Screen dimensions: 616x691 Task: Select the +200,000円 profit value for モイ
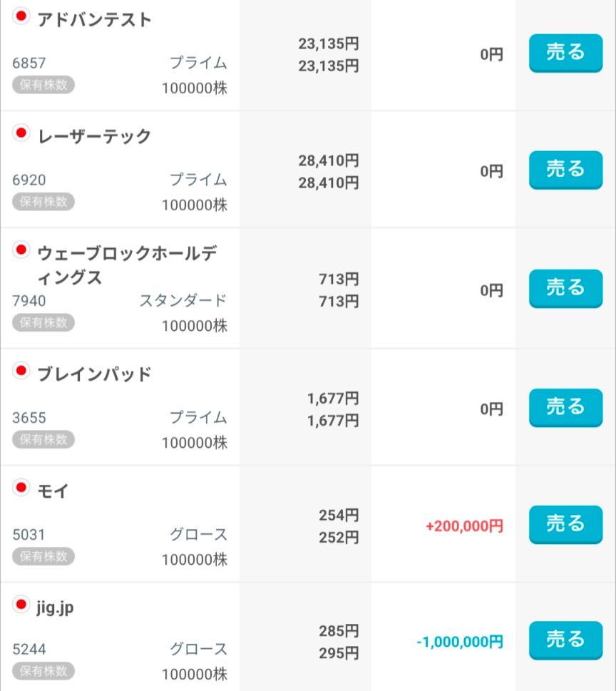coord(464,526)
